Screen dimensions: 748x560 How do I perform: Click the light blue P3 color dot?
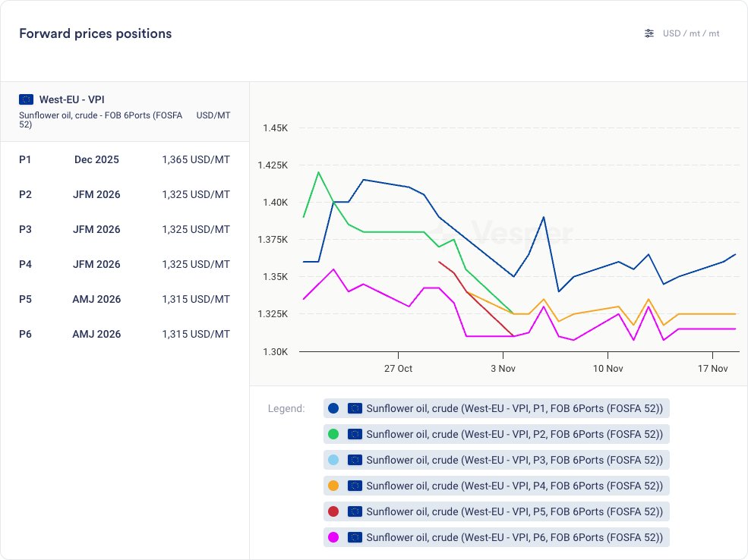[x=333, y=460]
